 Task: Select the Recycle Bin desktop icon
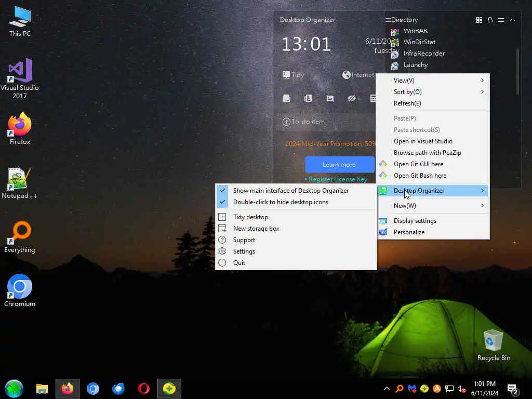[x=494, y=345]
